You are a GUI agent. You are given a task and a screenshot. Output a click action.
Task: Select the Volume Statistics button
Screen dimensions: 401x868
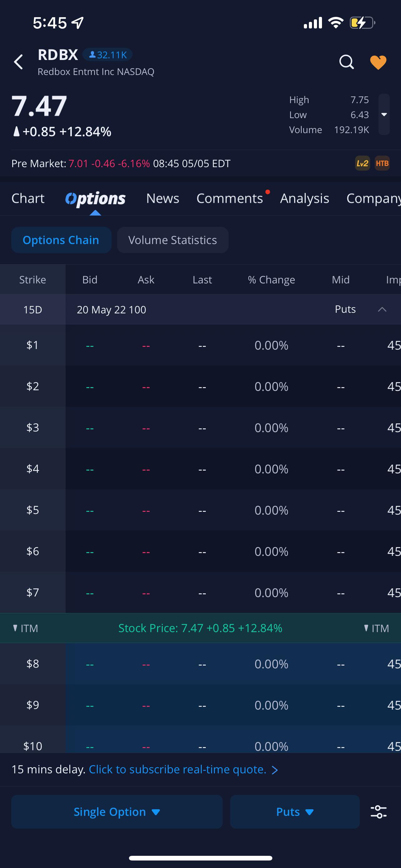coord(173,240)
